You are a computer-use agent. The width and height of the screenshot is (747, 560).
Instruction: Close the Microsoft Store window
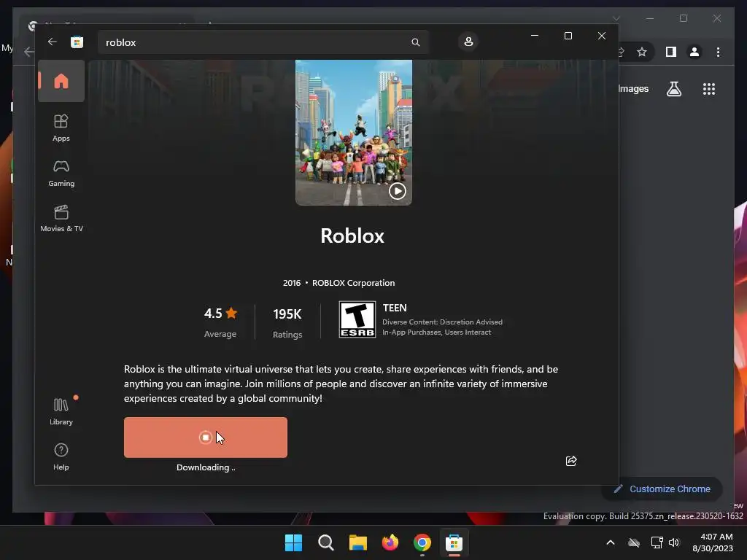(602, 36)
